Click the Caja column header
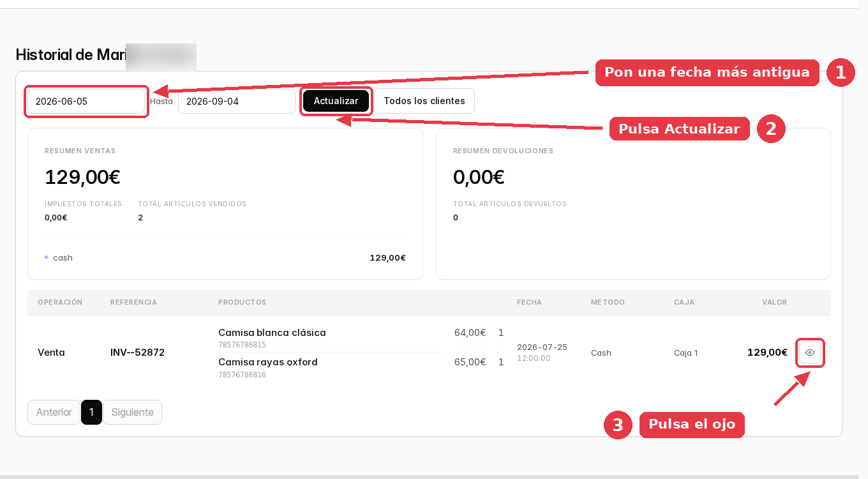The height and width of the screenshot is (479, 868). click(x=684, y=302)
